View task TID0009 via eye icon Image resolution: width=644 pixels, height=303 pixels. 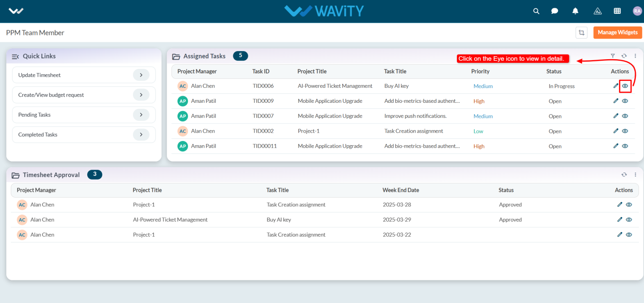tap(625, 101)
